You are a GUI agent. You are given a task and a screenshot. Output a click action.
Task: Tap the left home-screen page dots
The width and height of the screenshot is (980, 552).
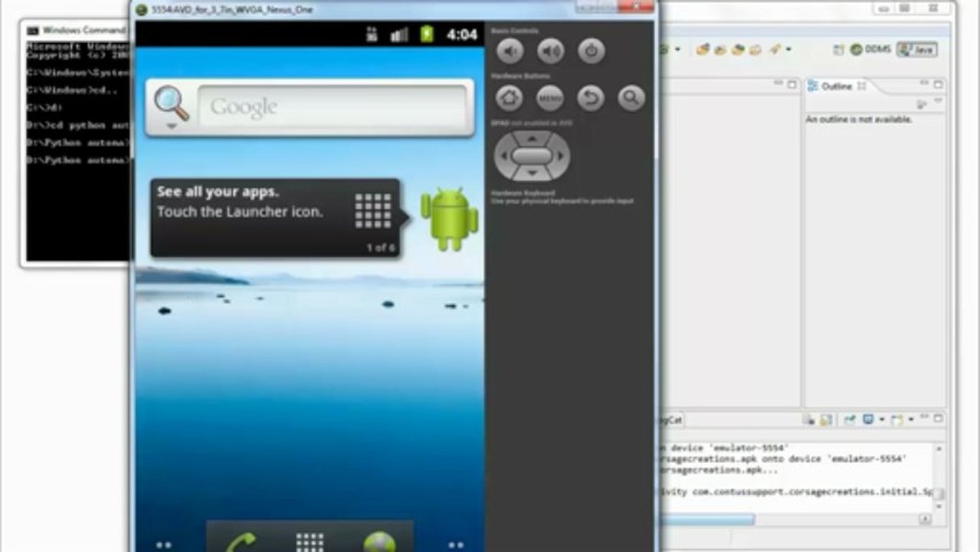[x=163, y=545]
